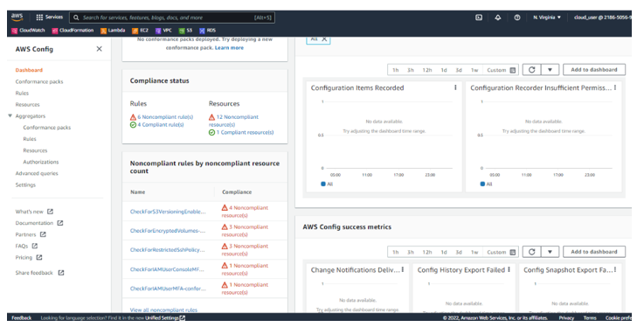Select 1h range in upper time selector

click(x=396, y=70)
